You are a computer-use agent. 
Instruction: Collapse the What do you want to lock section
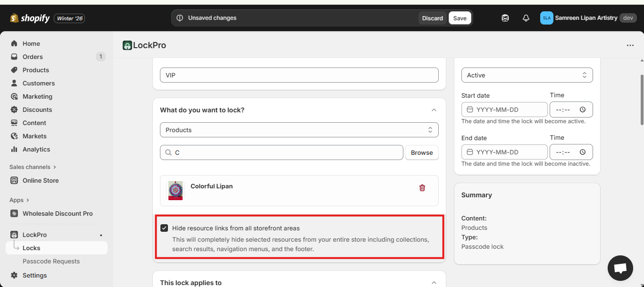434,110
